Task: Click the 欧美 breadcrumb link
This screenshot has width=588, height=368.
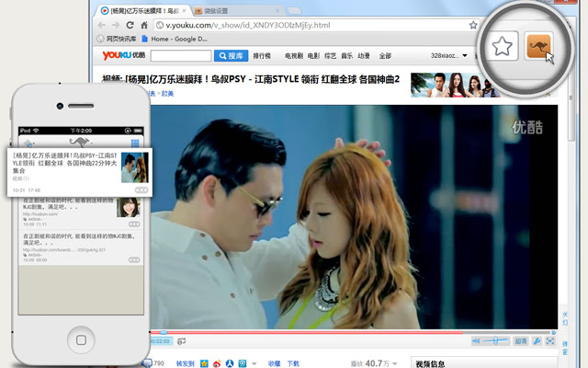Action: coord(167,94)
